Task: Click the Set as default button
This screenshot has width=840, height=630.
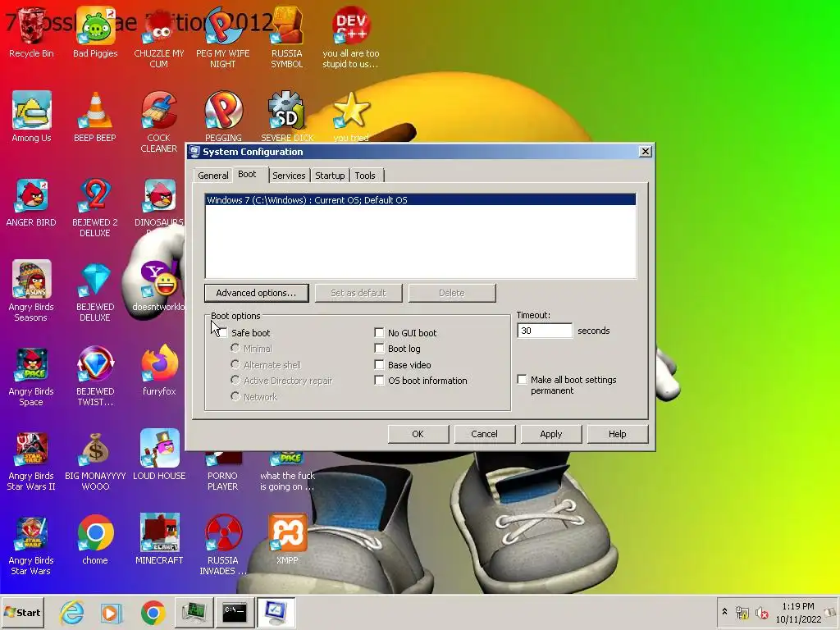Action: coord(358,293)
